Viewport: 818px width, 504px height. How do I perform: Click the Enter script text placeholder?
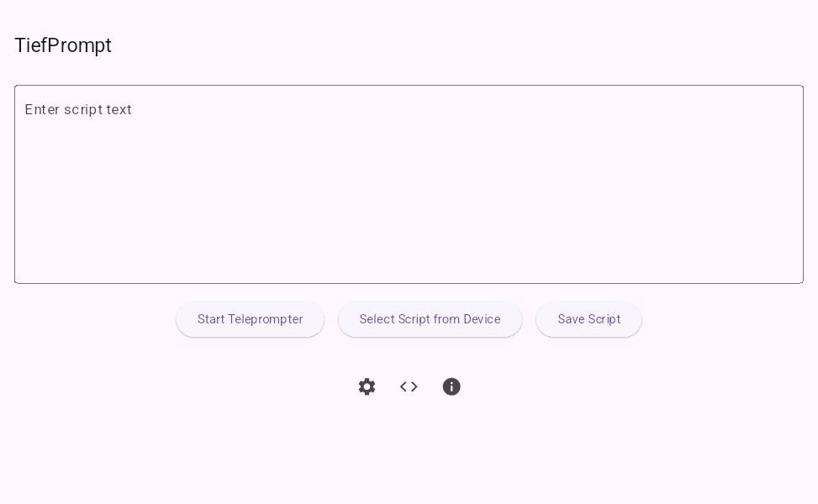click(78, 110)
